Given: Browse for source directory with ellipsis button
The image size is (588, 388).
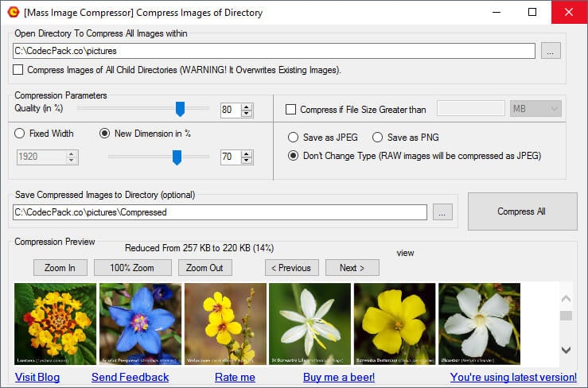Looking at the screenshot, I should point(551,51).
